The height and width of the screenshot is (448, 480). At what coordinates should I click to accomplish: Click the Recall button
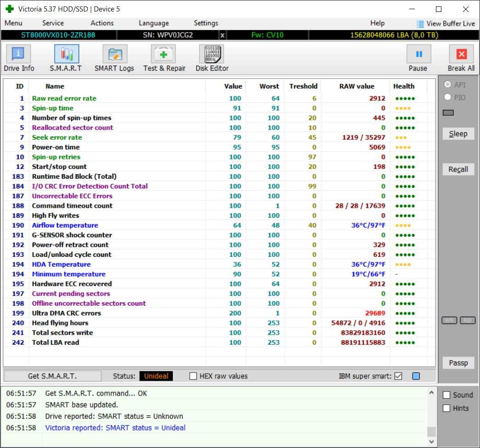(x=458, y=170)
